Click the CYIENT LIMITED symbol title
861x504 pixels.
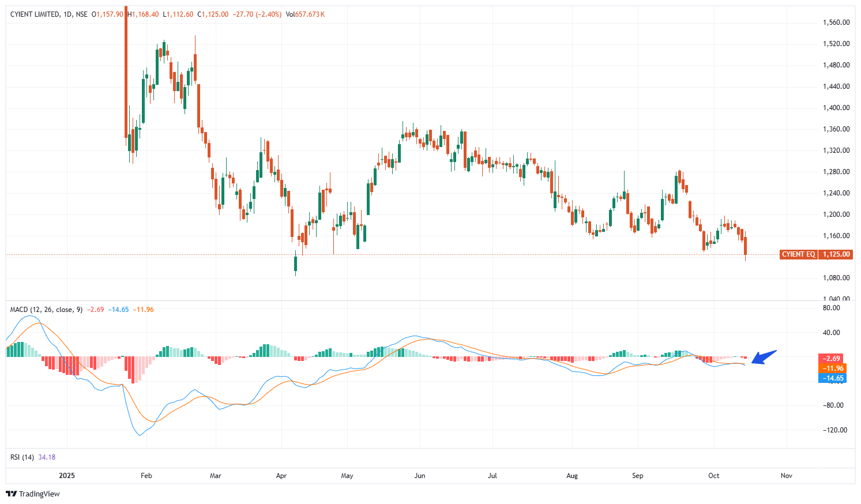coord(35,14)
